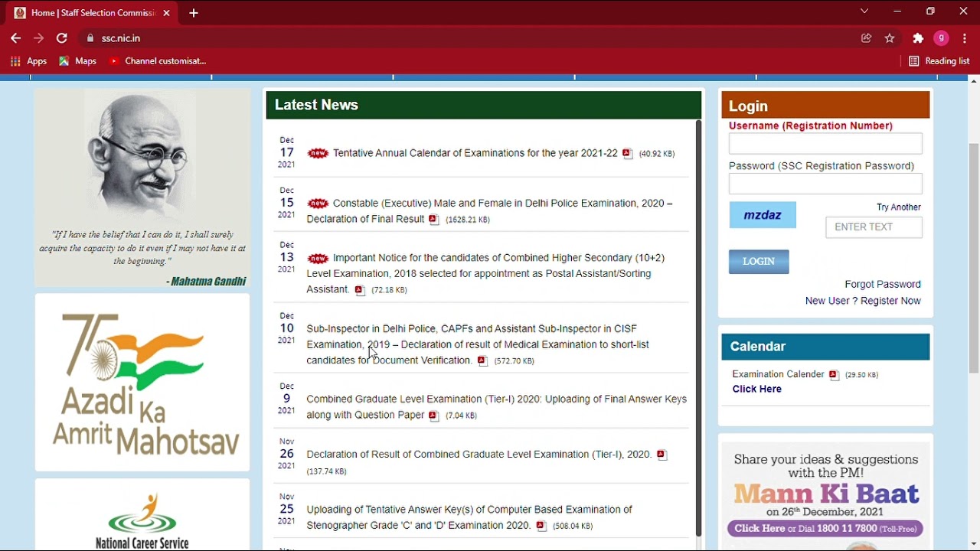980x551 pixels.
Task: Click the site padlock icon
Action: click(90, 38)
